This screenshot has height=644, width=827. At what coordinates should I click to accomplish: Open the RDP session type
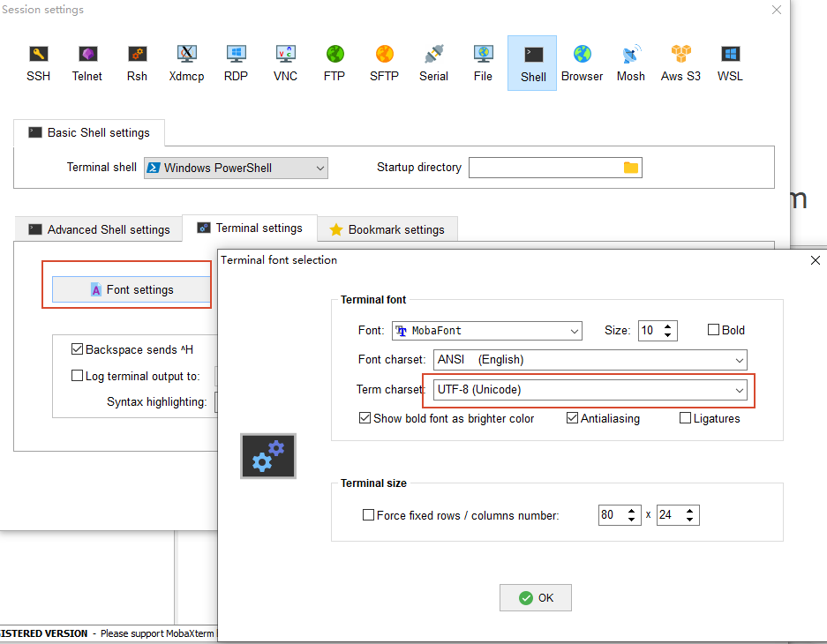pyautogui.click(x=236, y=64)
